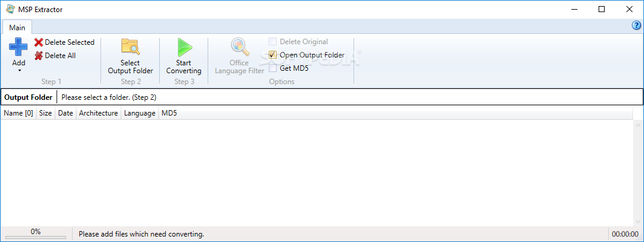The image size is (644, 242).
Task: Click status message 'Please add files which need converting.'
Action: (141, 234)
